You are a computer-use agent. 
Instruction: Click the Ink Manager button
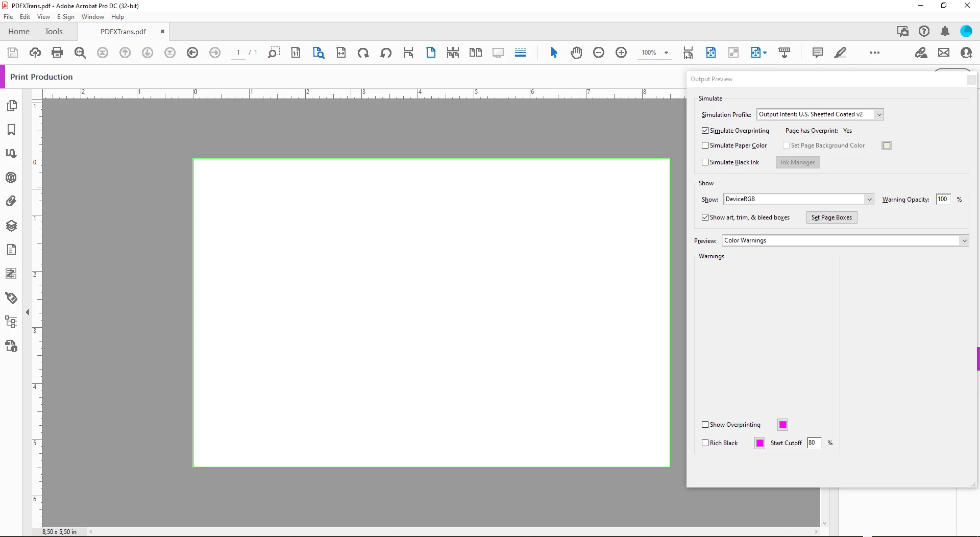click(x=798, y=162)
